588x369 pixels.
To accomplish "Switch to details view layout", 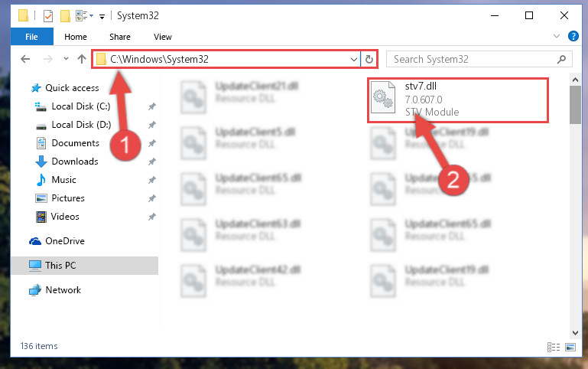I will tap(554, 347).
